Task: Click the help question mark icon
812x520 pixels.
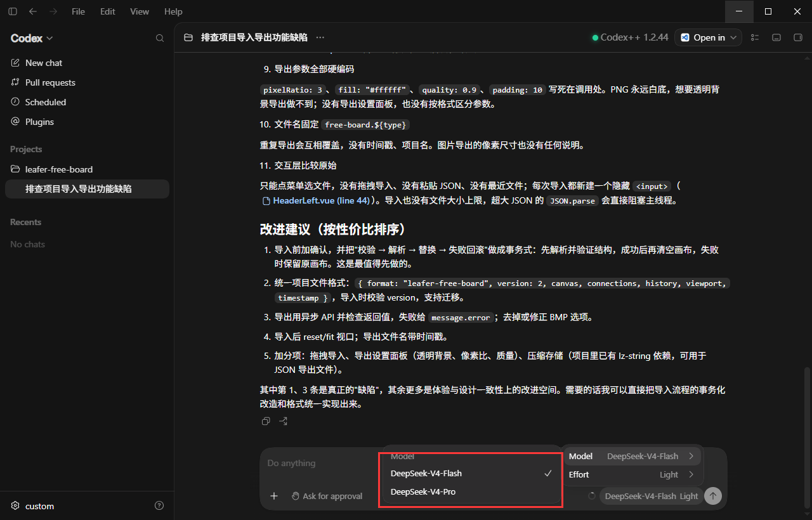Action: [159, 506]
